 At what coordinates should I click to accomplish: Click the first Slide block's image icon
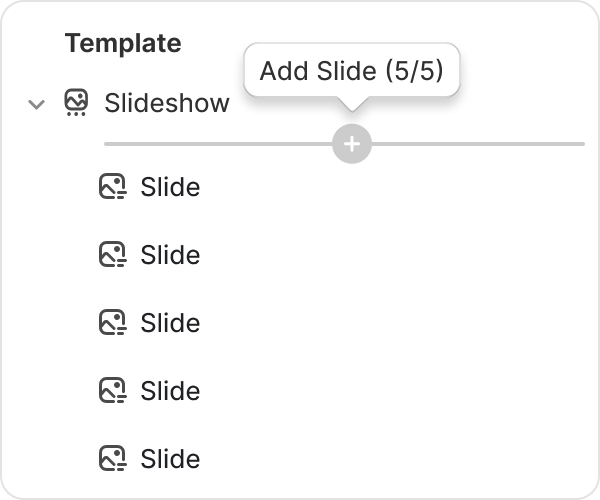pyautogui.click(x=112, y=187)
